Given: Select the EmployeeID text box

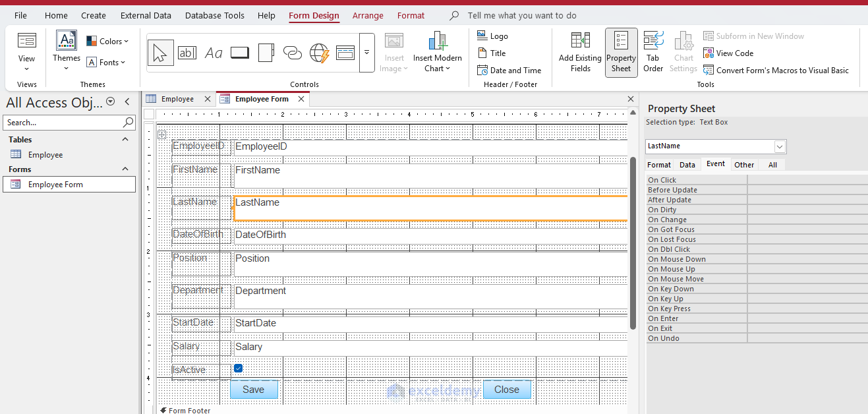Looking at the screenshot, I should (431, 147).
